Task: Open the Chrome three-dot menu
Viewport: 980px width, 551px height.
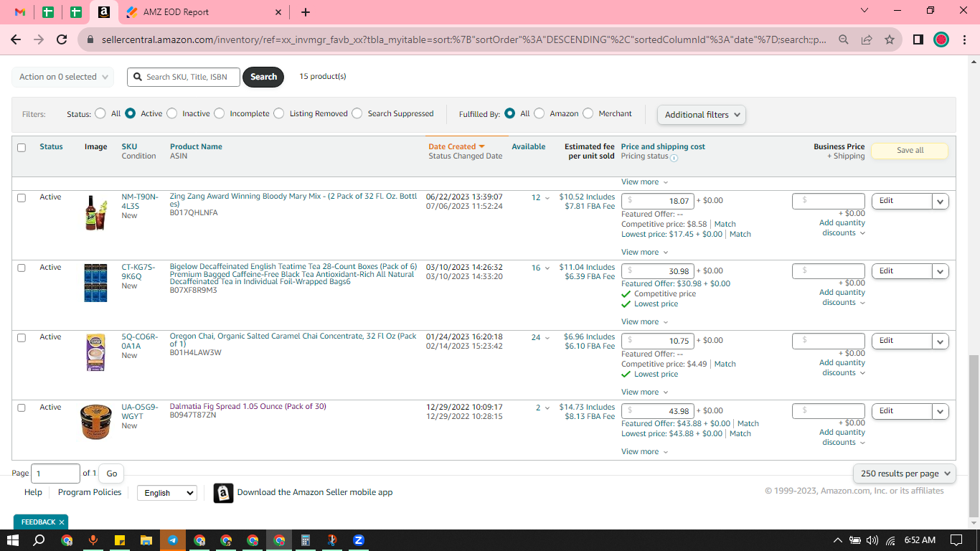Action: point(963,39)
